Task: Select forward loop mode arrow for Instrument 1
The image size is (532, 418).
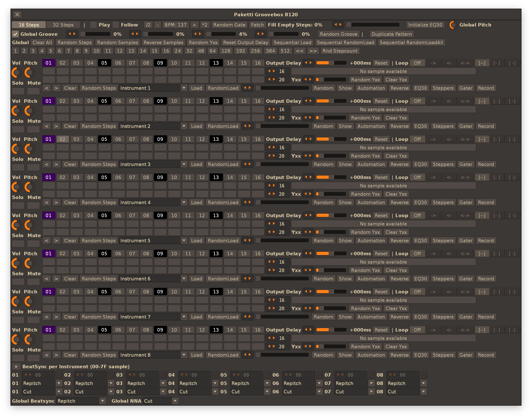Action: pyautogui.click(x=433, y=63)
